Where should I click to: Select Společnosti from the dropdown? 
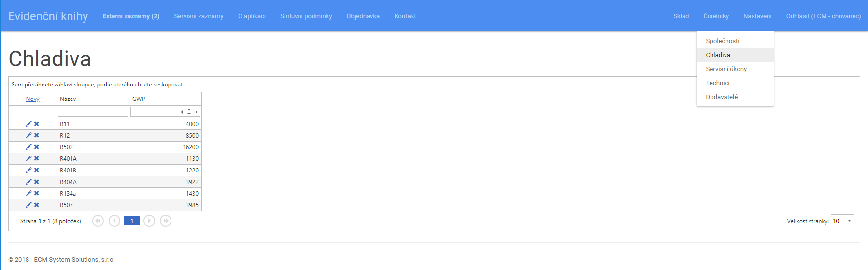coord(735,41)
